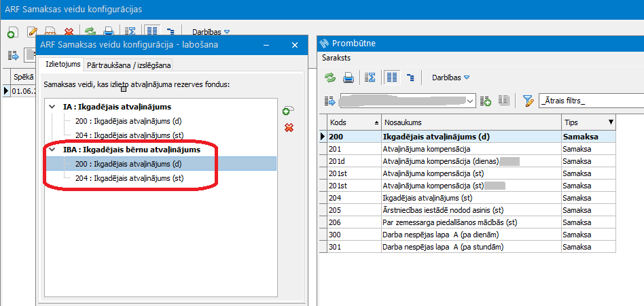Click the filter edit funnel icon
The image size is (644, 306).
[x=529, y=101]
